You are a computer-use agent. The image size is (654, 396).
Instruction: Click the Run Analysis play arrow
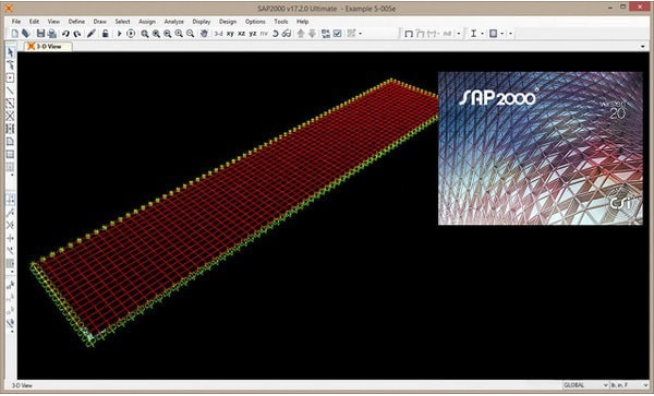[119, 34]
